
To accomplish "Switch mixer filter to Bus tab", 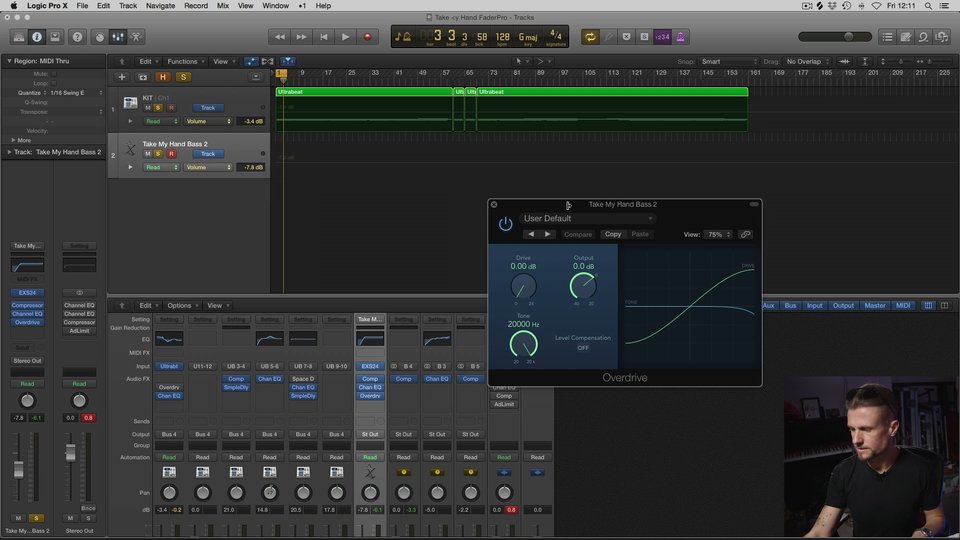I will click(790, 306).
